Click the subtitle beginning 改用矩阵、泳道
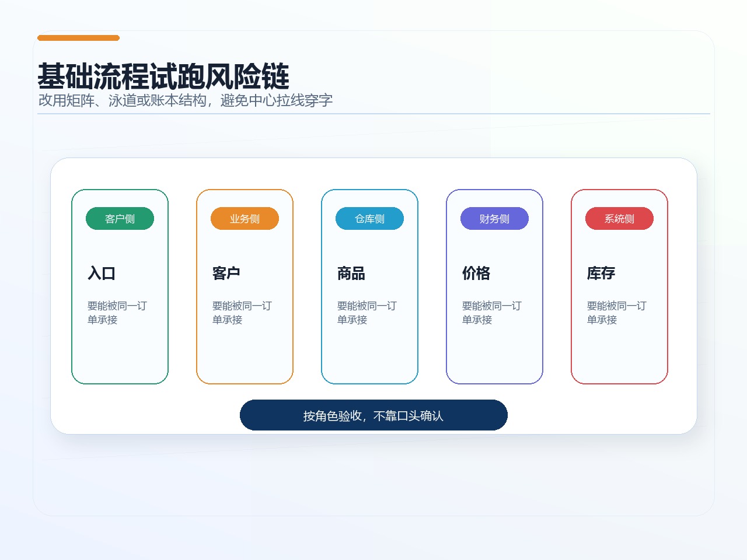The width and height of the screenshot is (747, 560). tap(186, 100)
